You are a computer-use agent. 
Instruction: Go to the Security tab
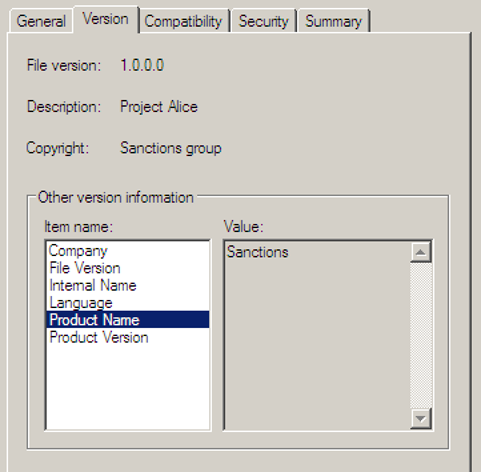[264, 21]
